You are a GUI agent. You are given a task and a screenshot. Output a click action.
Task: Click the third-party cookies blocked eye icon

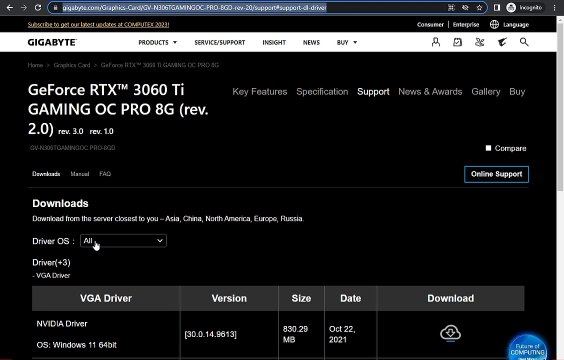465,8
